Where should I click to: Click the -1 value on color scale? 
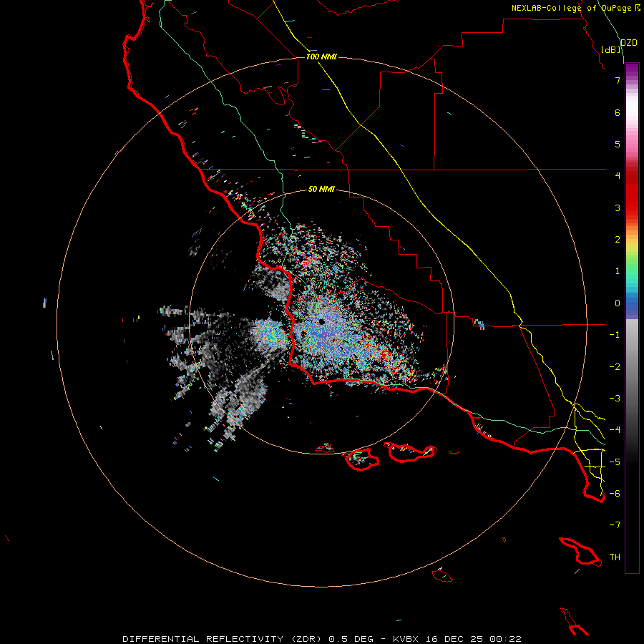[x=615, y=335]
